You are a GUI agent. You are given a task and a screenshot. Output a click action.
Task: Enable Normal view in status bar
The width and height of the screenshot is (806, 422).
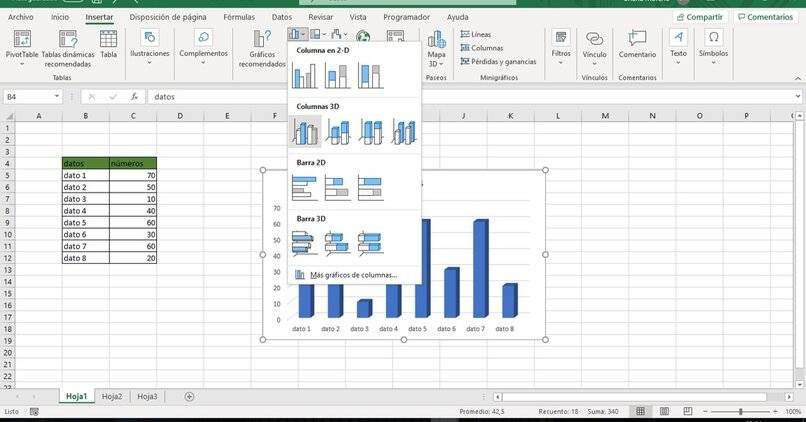(x=641, y=412)
